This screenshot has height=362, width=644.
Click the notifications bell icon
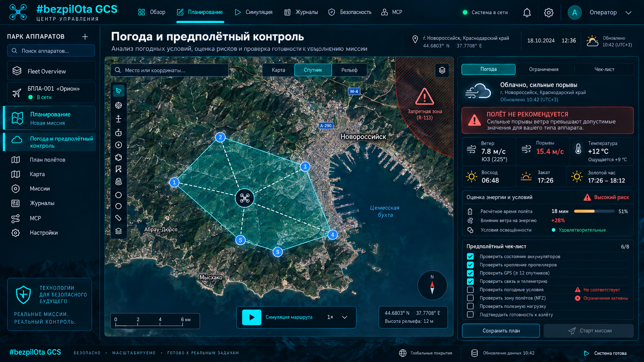[x=527, y=13]
